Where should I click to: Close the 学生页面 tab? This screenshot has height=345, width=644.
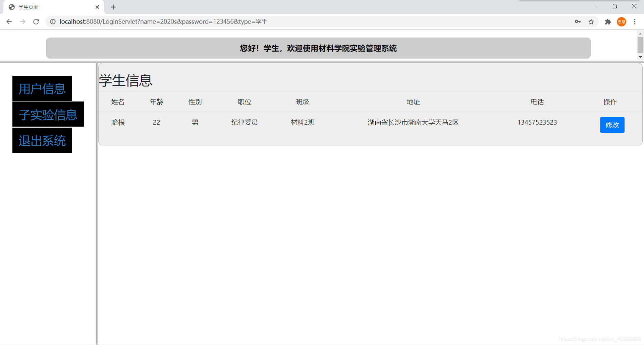97,7
